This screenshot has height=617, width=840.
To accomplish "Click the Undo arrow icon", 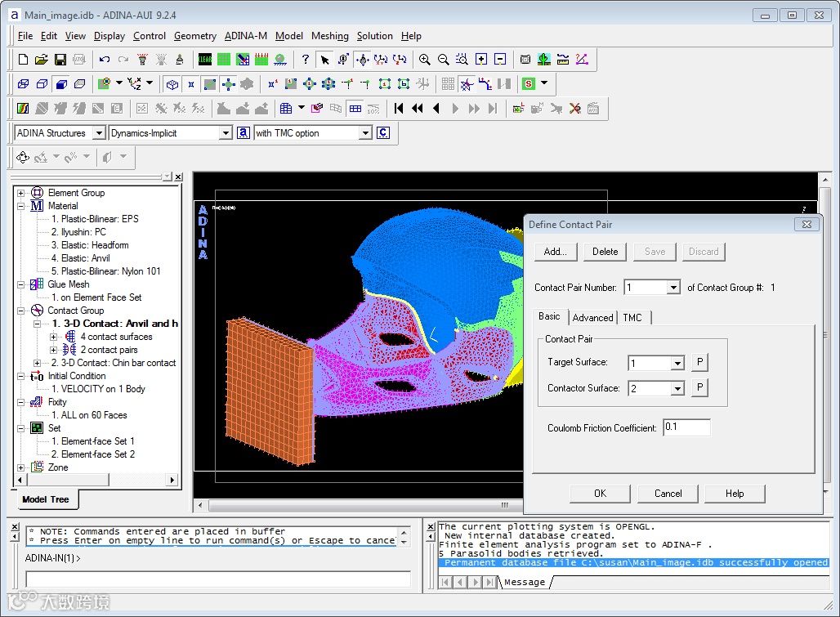I will (105, 60).
